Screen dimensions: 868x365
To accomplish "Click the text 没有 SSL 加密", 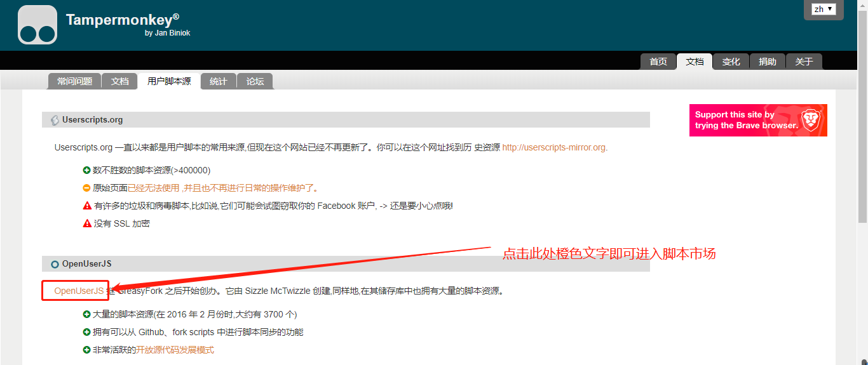I will [x=122, y=223].
